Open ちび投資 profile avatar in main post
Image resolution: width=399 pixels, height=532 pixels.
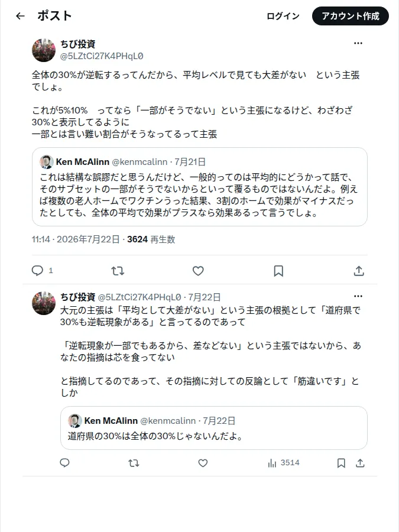pos(44,50)
